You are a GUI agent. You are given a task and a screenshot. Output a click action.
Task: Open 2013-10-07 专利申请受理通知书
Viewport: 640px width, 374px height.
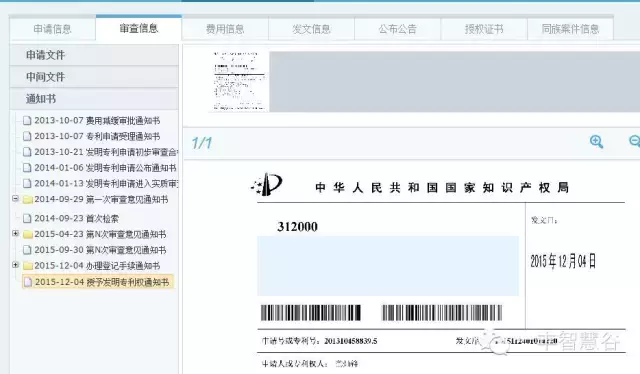(x=97, y=136)
